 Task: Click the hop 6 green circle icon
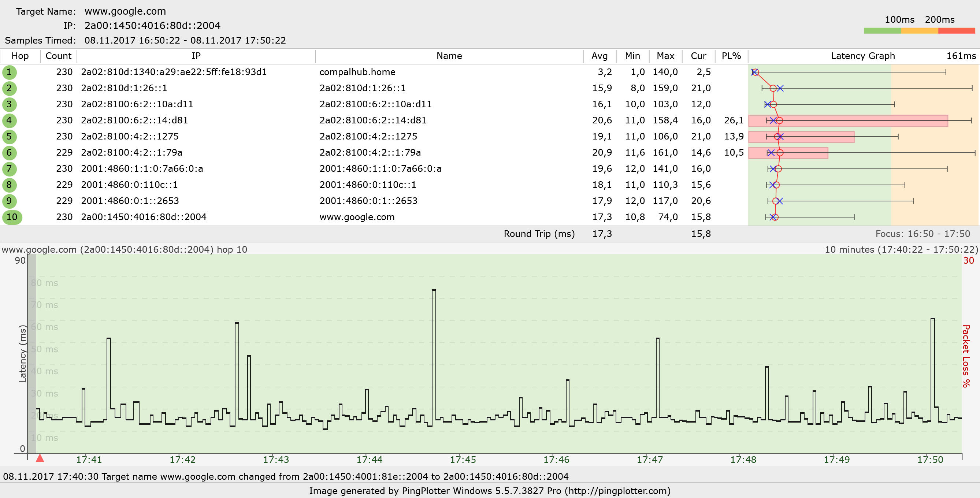[9, 153]
